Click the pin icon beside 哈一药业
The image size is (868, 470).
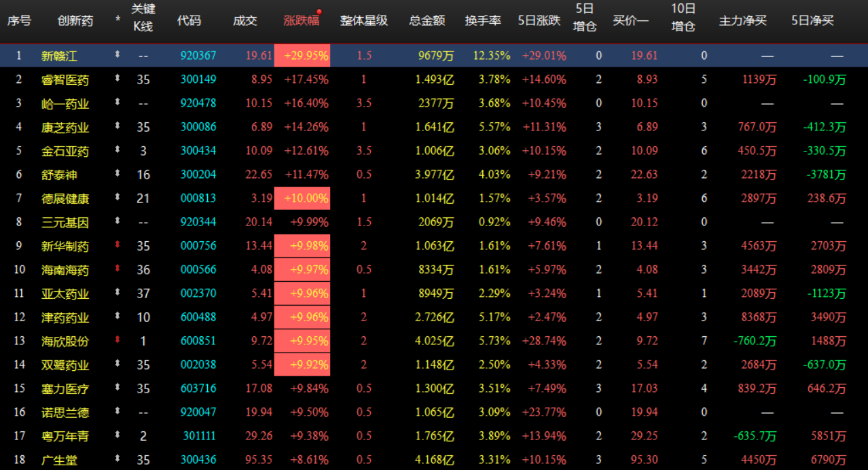click(x=117, y=103)
